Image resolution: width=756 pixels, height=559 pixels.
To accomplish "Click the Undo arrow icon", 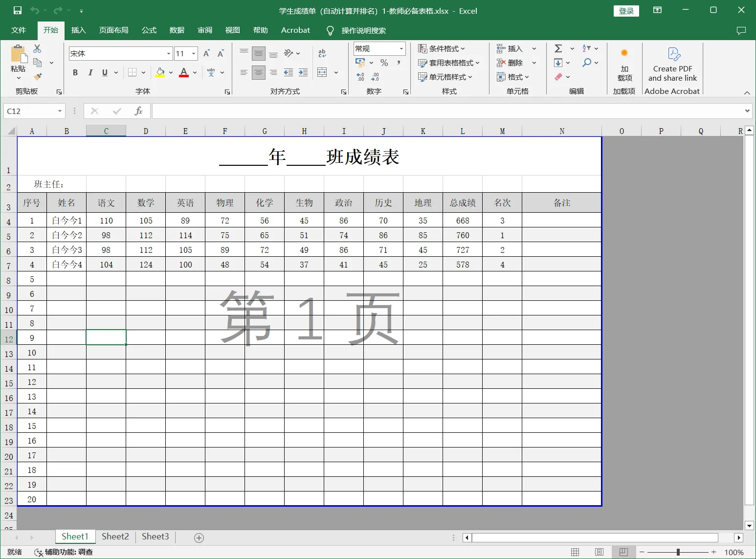I will (35, 10).
